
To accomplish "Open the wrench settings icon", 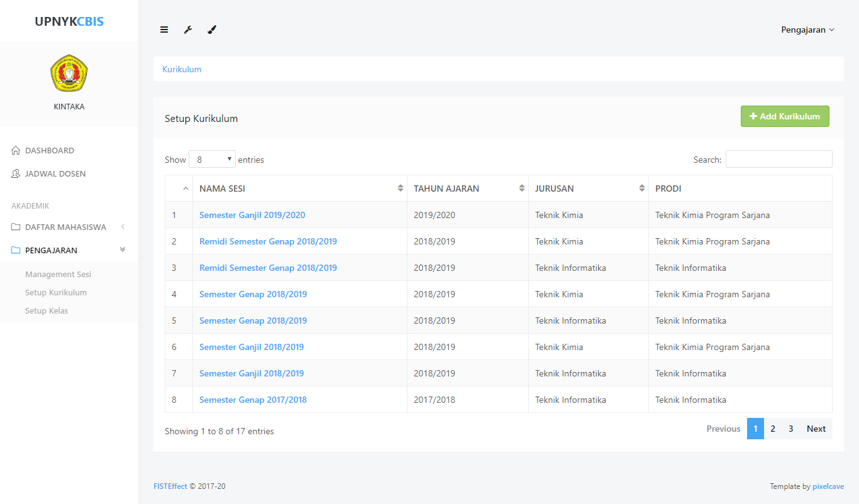I will 188,30.
